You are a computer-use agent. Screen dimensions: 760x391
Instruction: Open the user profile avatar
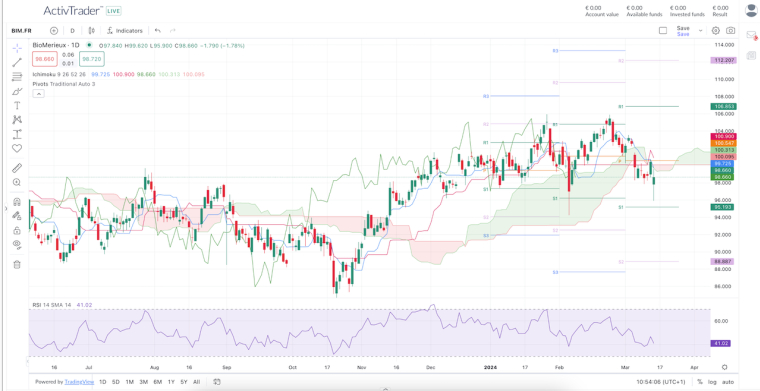tap(752, 10)
